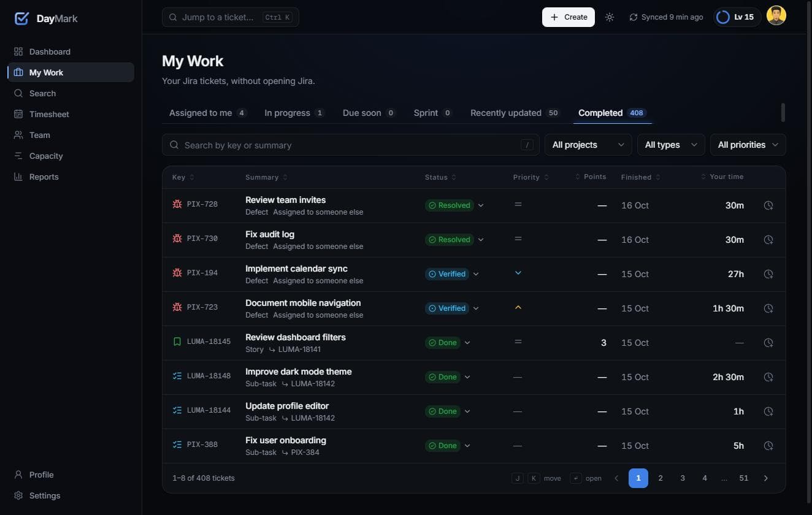The height and width of the screenshot is (515, 812).
Task: Open Profile in the sidebar
Action: [x=71, y=475]
